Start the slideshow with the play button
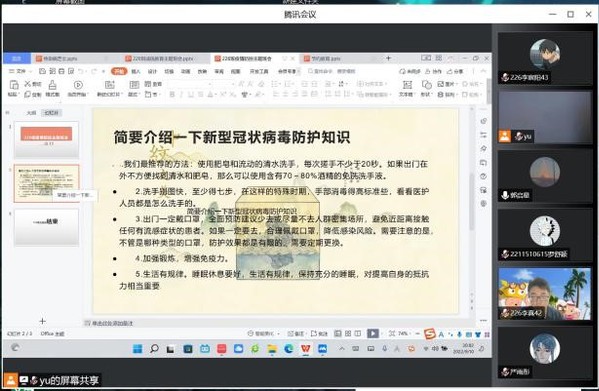This screenshot has height=391, width=599. [372, 333]
